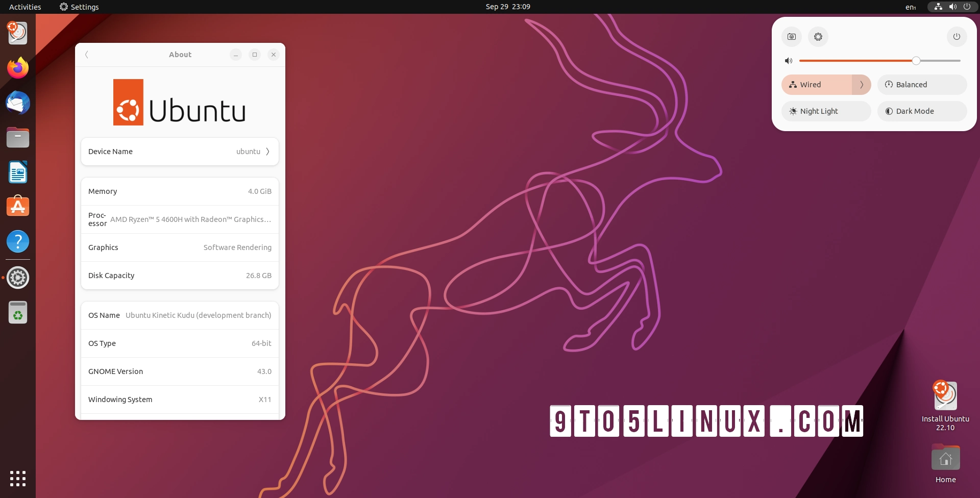Select the Disk Capacity row

180,276
